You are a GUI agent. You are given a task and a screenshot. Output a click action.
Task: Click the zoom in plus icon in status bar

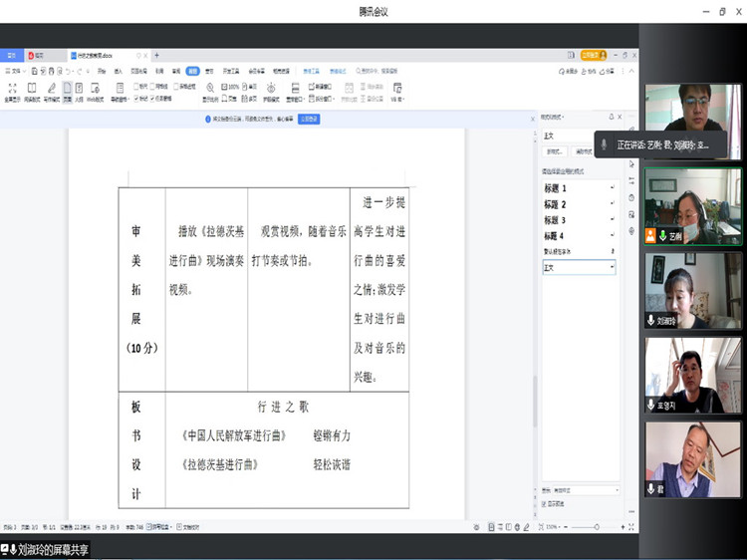[x=622, y=527]
